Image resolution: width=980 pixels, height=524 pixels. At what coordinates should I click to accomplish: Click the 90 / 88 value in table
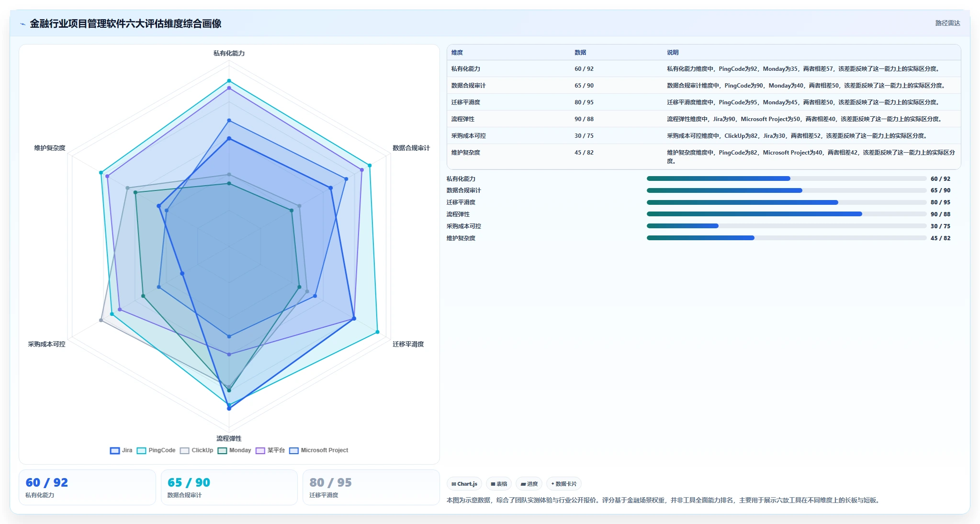point(584,119)
